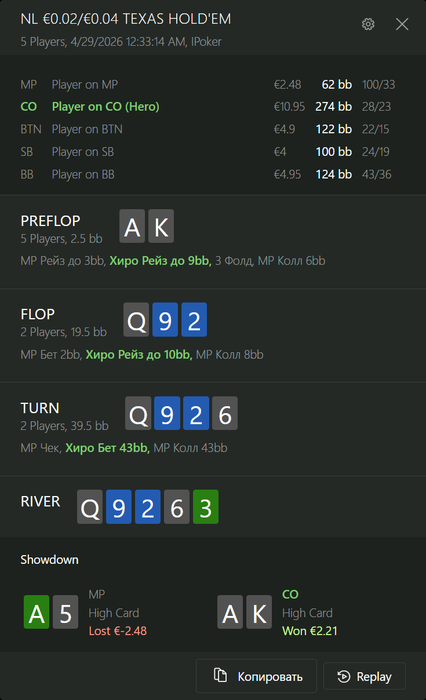Click the blue 9 card on the flop
This screenshot has height=700, width=426.
pyautogui.click(x=165, y=320)
